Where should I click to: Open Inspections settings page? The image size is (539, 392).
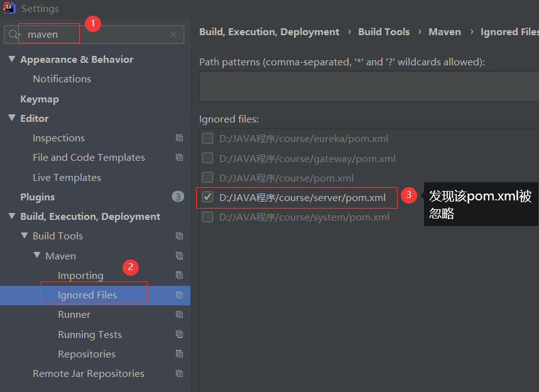point(59,138)
